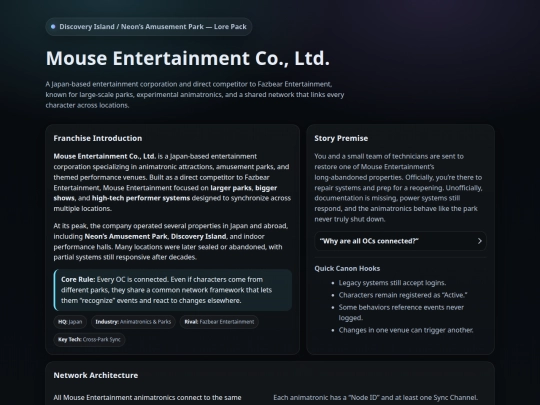Screen dimensions: 540x405
Task: Click the Core Rule callout box
Action: pyautogui.click(x=173, y=290)
